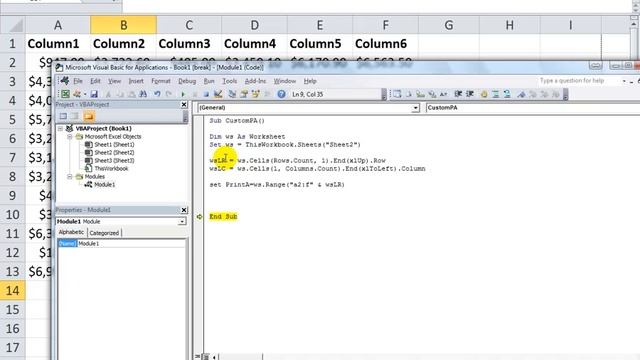
Task: Click the Column3 cell in Excel sheet
Action: coord(189,44)
